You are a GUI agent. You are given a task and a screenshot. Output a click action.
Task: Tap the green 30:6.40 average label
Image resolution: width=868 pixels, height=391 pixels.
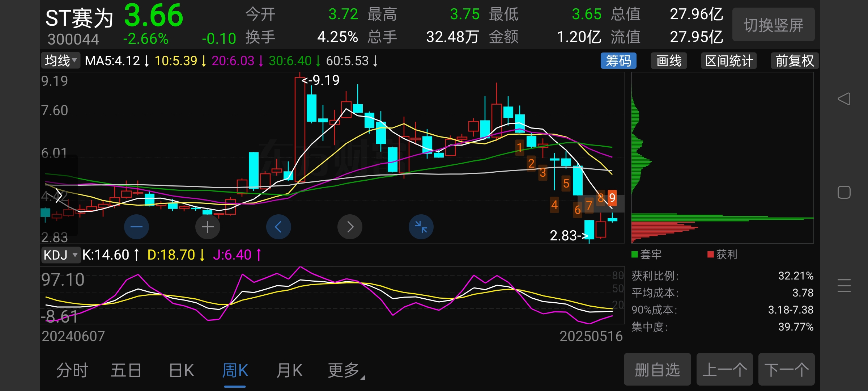tap(294, 61)
